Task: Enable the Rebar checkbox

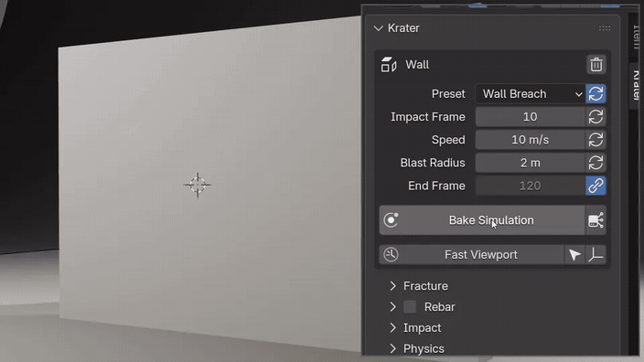Action: pyautogui.click(x=410, y=306)
